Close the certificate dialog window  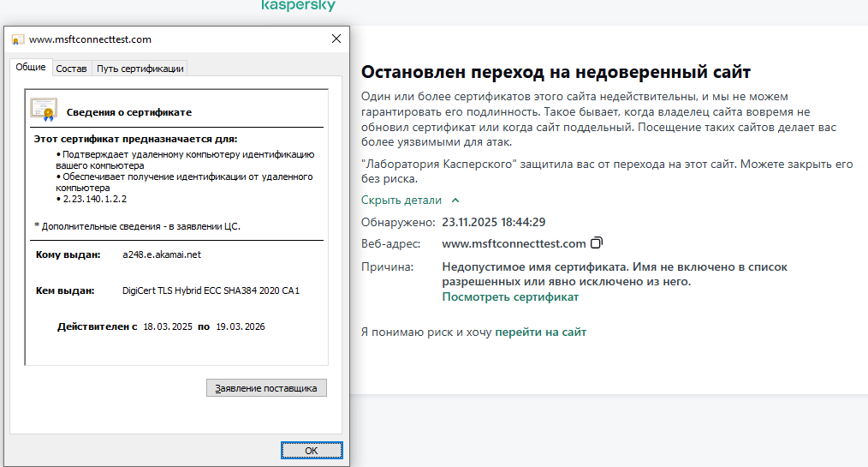point(336,39)
